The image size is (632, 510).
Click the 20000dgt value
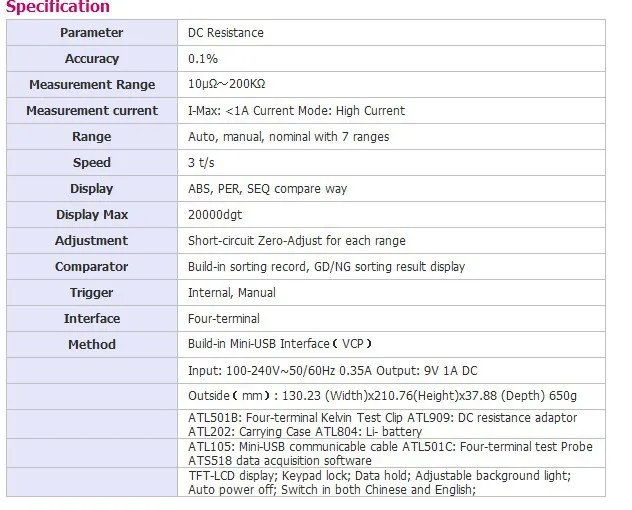(215, 214)
